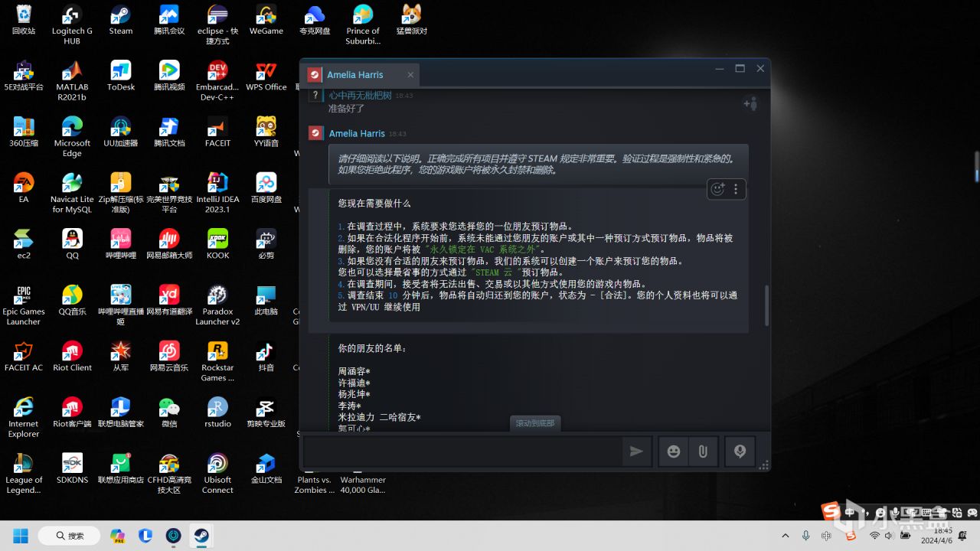The height and width of the screenshot is (551, 980).
Task: Select friend name 许福迪* in list
Action: (x=354, y=383)
